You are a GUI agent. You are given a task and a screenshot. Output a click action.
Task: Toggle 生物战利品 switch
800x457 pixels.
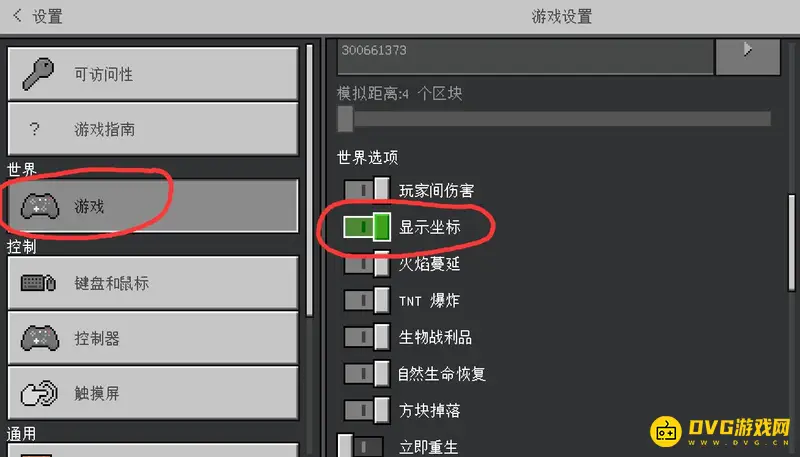[x=367, y=337]
